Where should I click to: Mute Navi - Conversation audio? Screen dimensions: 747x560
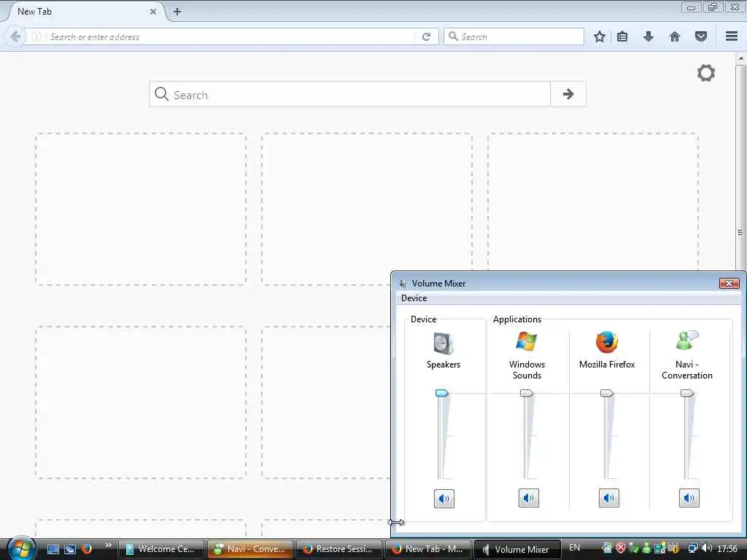point(689,498)
